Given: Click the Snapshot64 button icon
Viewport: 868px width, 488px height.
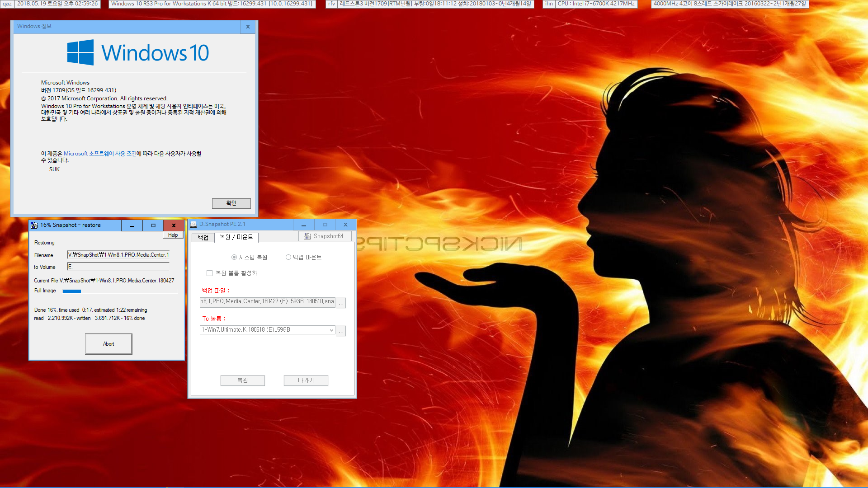Looking at the screenshot, I should 307,236.
